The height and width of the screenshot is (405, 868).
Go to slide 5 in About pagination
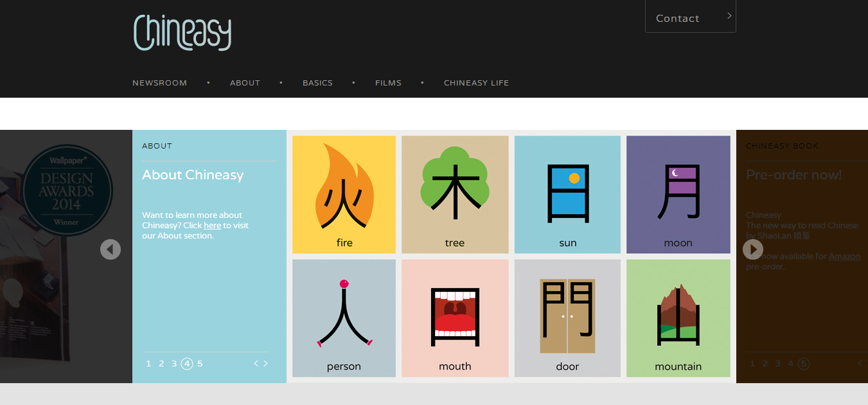coord(200,364)
